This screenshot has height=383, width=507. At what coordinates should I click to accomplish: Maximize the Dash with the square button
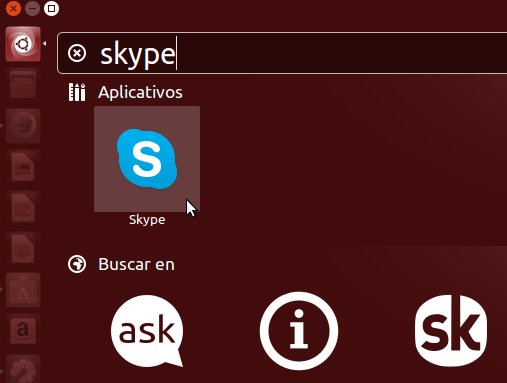(x=51, y=8)
